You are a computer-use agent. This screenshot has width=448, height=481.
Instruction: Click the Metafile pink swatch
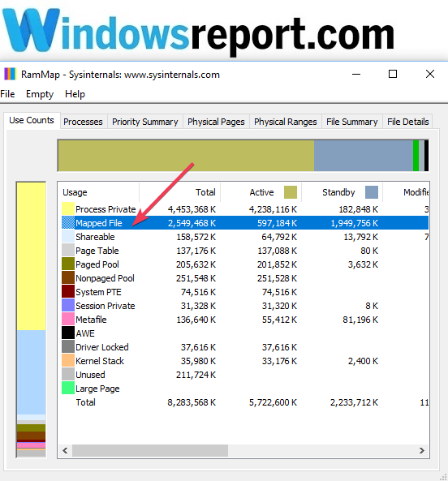click(x=68, y=319)
